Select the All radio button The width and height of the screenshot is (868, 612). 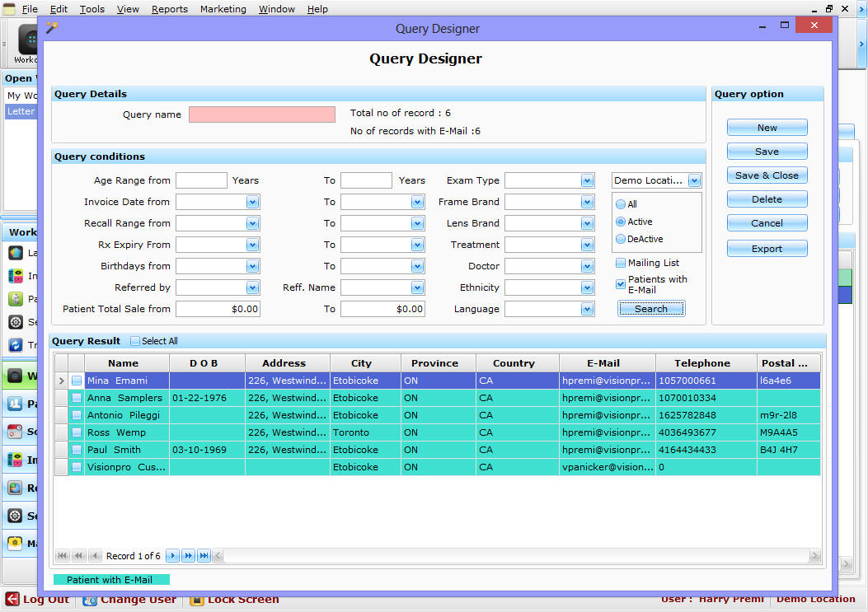(621, 204)
